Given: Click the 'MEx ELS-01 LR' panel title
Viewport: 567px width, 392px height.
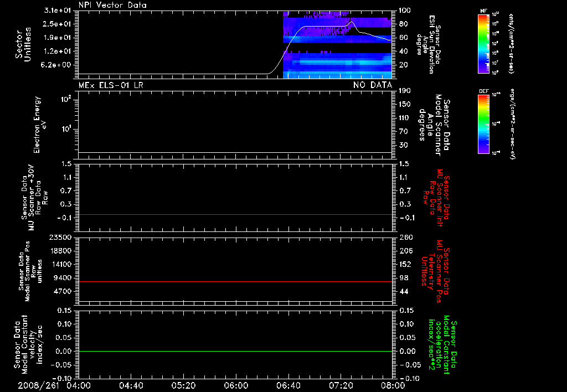Looking at the screenshot, I should 111,85.
